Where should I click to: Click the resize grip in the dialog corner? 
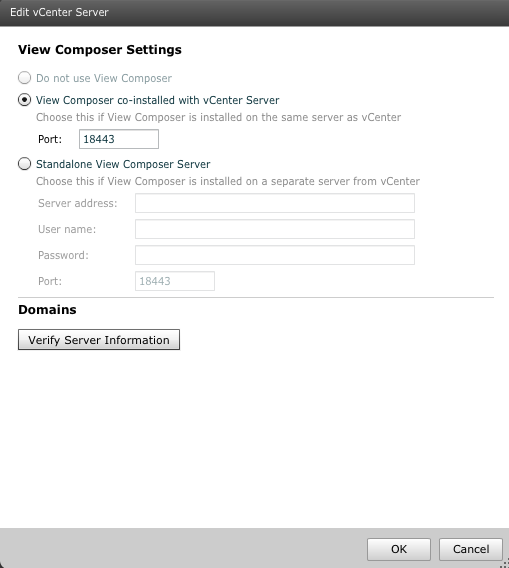click(504, 564)
